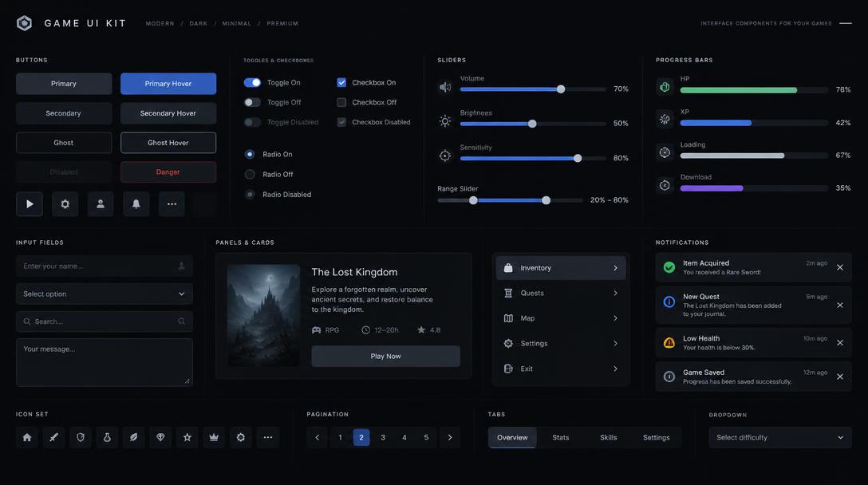Viewport: 868px width, 485px height.
Task: Click the three-dots icon button under Buttons
Action: coord(172,203)
